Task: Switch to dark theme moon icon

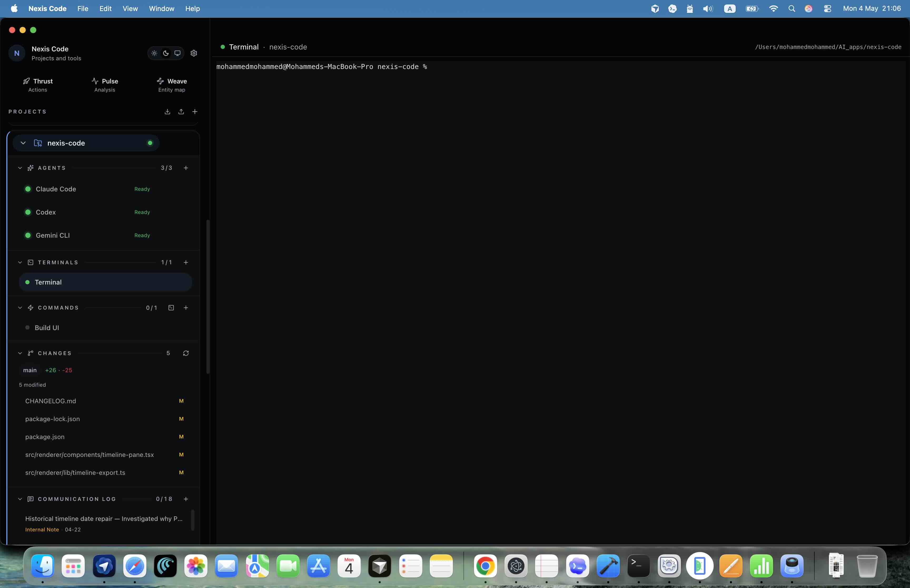Action: tap(166, 53)
